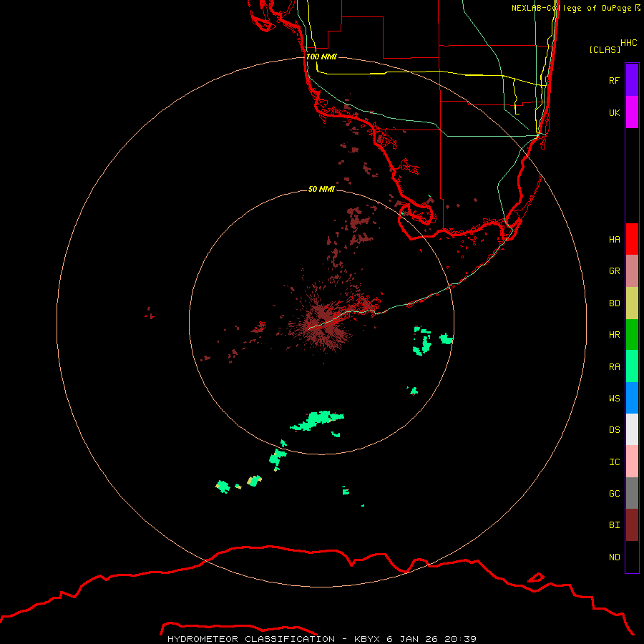Click the RF legend label
Viewport: 644px width, 644px height.
(615, 80)
